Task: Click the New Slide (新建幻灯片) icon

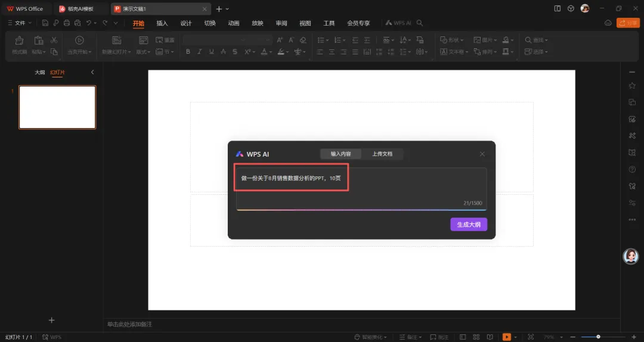Action: tap(117, 41)
